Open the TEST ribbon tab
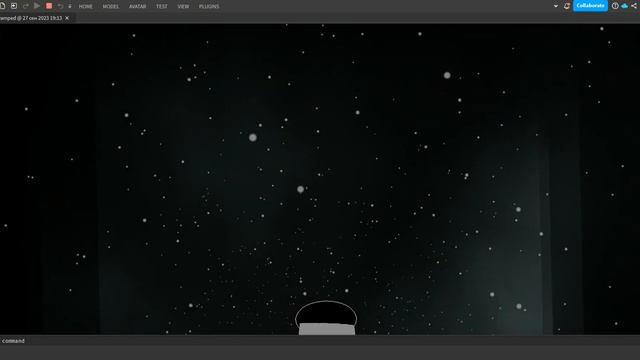 click(x=162, y=7)
